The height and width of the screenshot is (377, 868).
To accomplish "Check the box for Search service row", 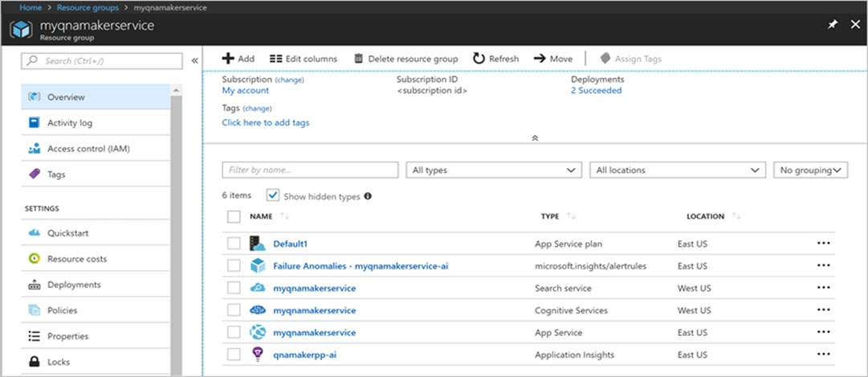I will coord(234,288).
